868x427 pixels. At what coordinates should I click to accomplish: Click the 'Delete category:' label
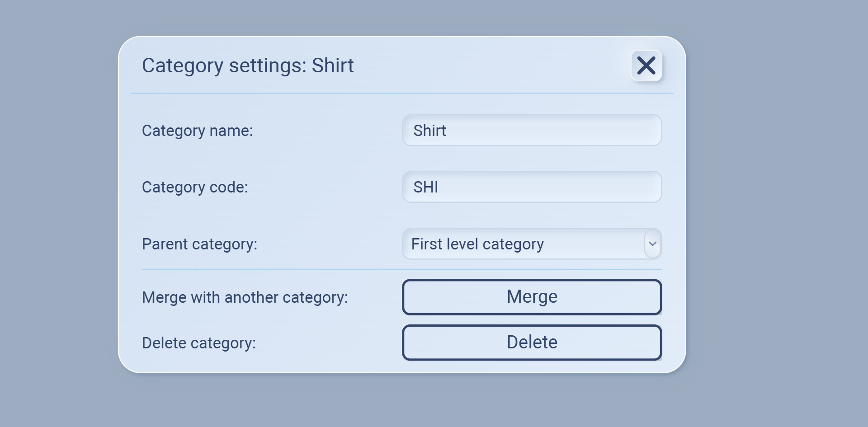pos(199,343)
